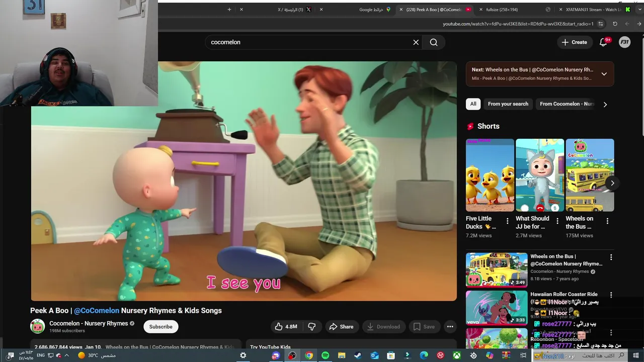Subscribe to Cocomelon channel
This screenshot has height=362, width=644.
click(161, 327)
